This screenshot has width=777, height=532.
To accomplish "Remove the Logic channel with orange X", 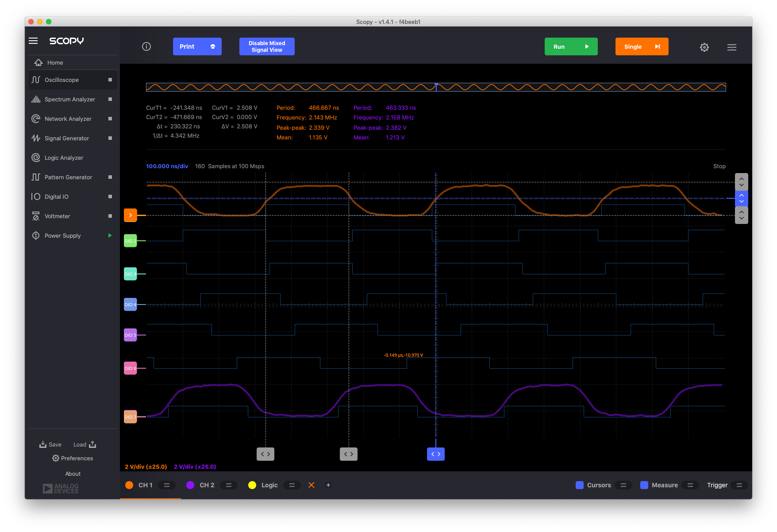I will click(x=312, y=485).
